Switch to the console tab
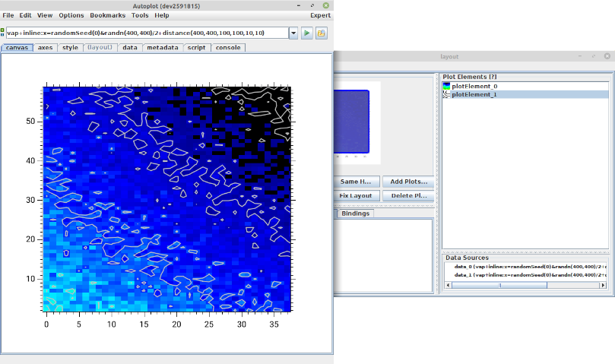Image resolution: width=615 pixels, height=364 pixels. 228,47
